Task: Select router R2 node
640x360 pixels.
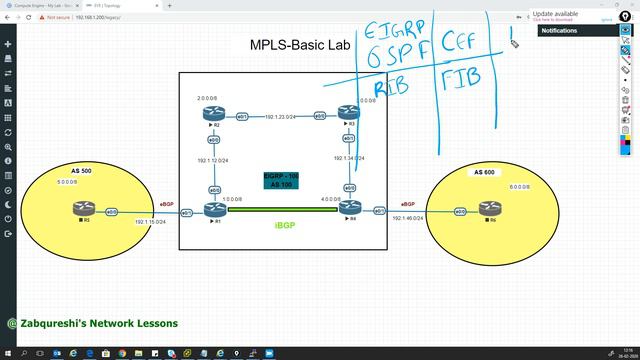Action: pos(214,113)
